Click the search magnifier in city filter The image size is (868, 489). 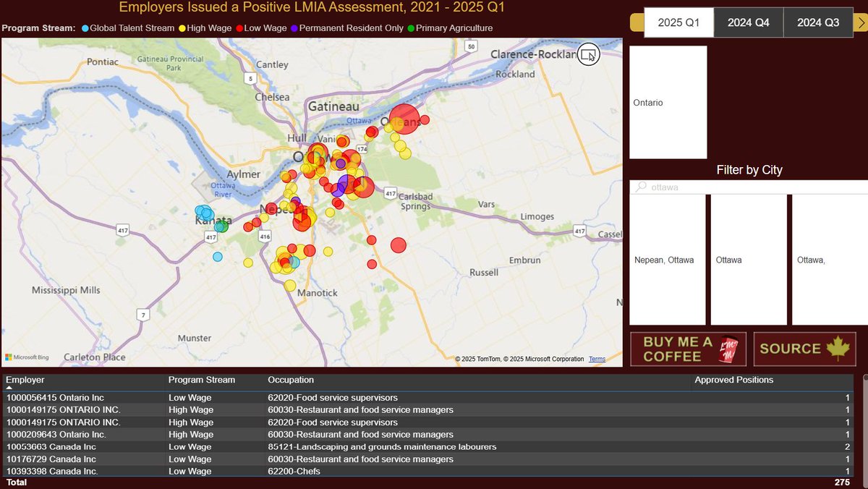[641, 187]
